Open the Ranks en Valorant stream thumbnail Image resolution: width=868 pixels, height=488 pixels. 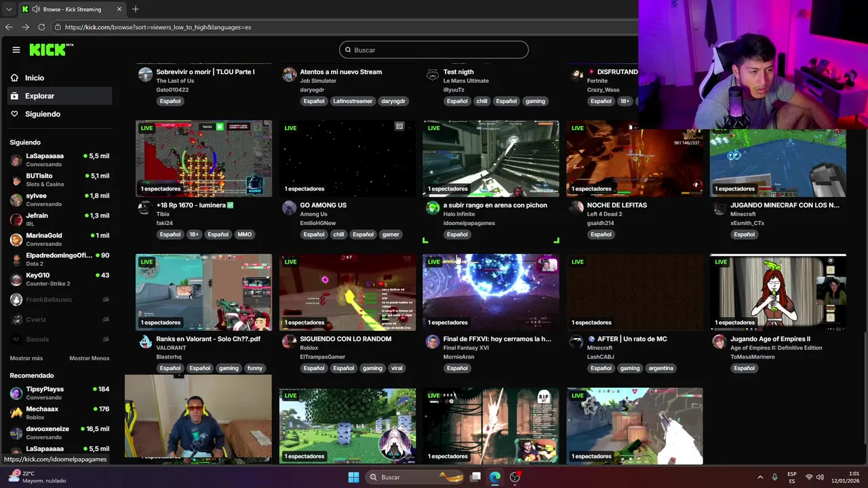203,292
